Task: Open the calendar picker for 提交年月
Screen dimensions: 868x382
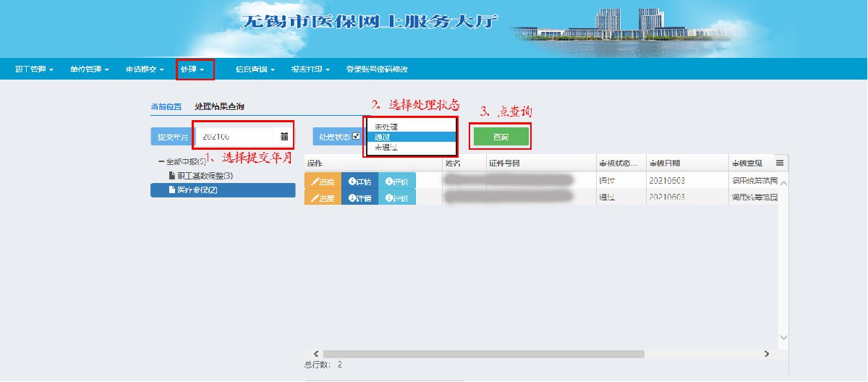Action: (x=284, y=136)
